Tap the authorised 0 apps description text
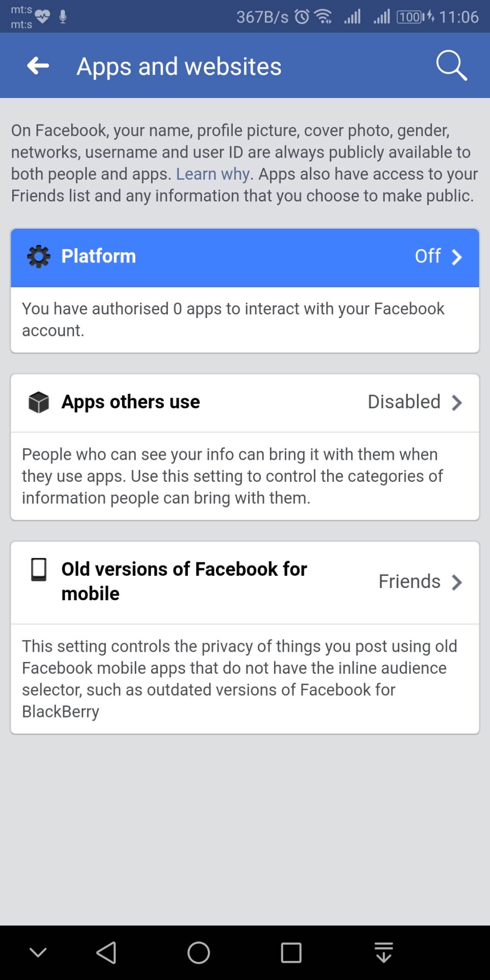 click(x=233, y=320)
